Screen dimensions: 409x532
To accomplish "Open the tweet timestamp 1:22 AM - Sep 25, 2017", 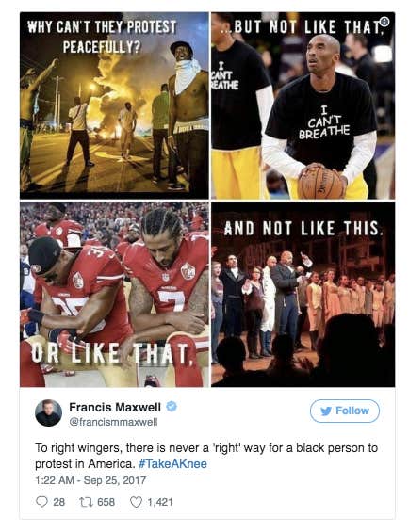I will [90, 480].
